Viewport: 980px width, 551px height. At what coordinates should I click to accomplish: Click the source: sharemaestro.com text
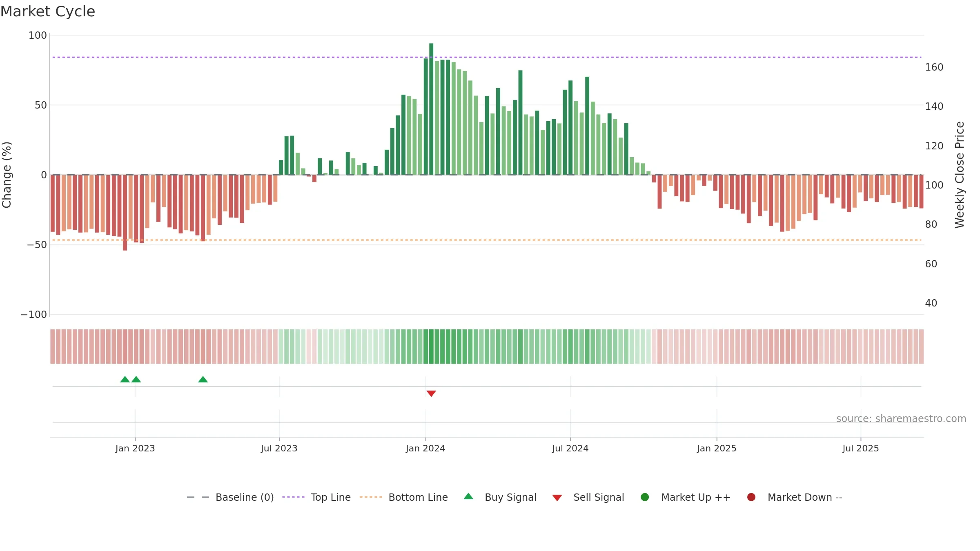[901, 419]
